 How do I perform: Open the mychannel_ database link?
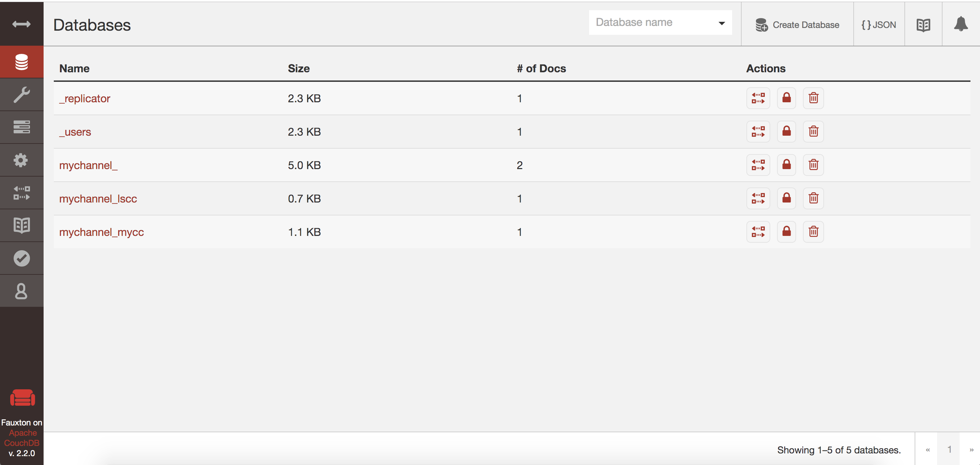[88, 165]
